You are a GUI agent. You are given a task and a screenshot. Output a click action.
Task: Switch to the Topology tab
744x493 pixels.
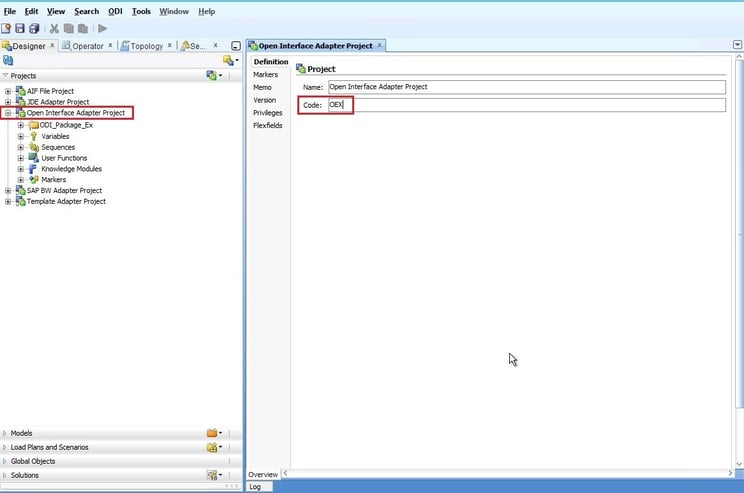(x=147, y=46)
